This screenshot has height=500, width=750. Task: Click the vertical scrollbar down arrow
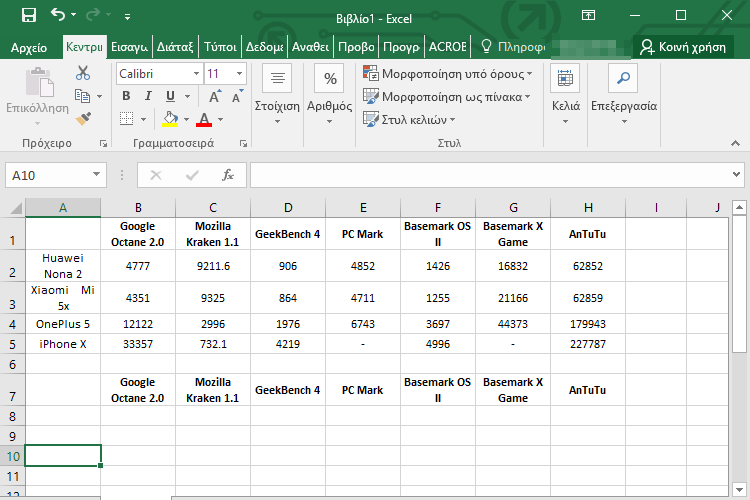pos(739,489)
